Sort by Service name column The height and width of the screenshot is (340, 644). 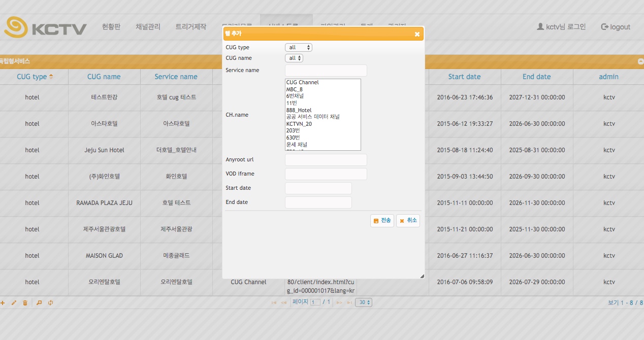pyautogui.click(x=176, y=77)
